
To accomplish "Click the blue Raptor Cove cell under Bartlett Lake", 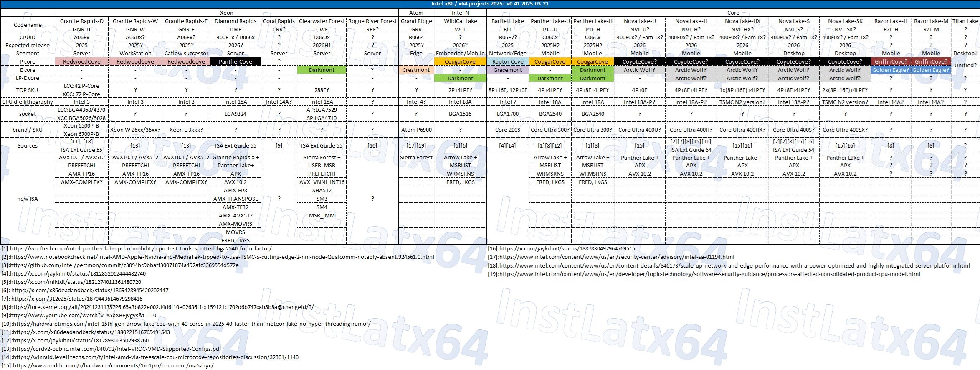I will pyautogui.click(x=508, y=61).
